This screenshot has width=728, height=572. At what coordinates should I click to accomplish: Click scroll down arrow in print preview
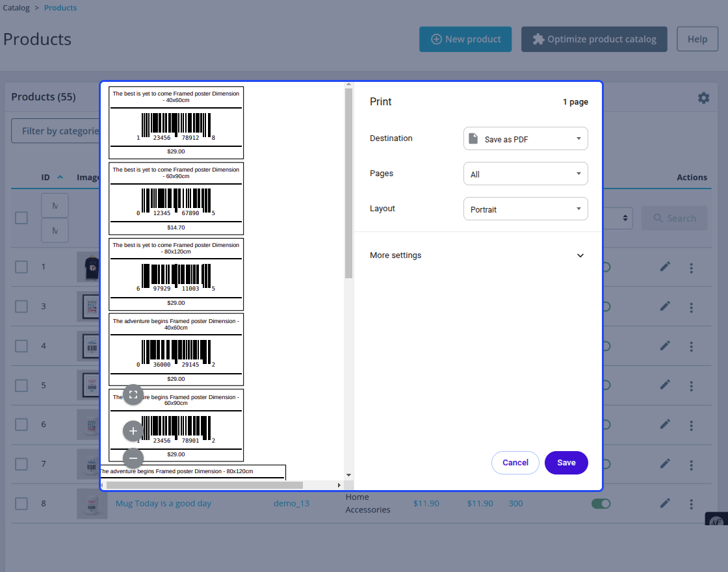[x=348, y=475]
